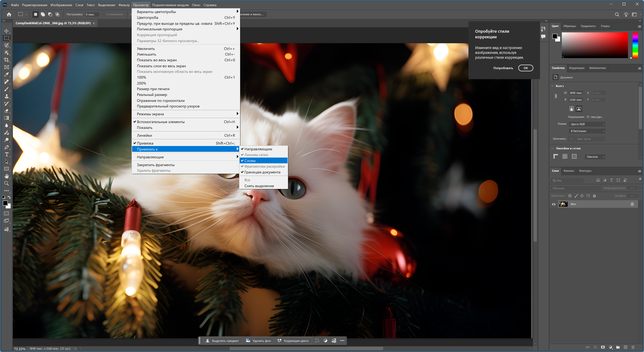Open the Фильтр menu
Image resolution: width=644 pixels, height=352 pixels.
124,5
